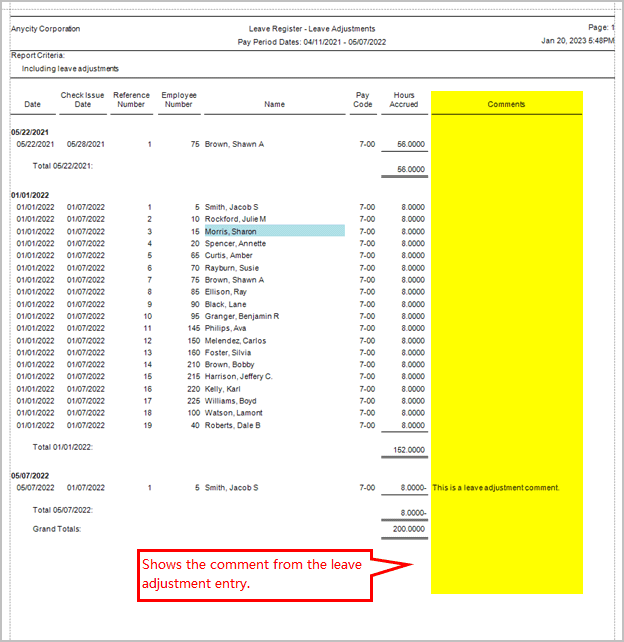This screenshot has height=642, width=624.
Task: Click the 'Including leave adjustments' report criteria text
Action: (70, 69)
